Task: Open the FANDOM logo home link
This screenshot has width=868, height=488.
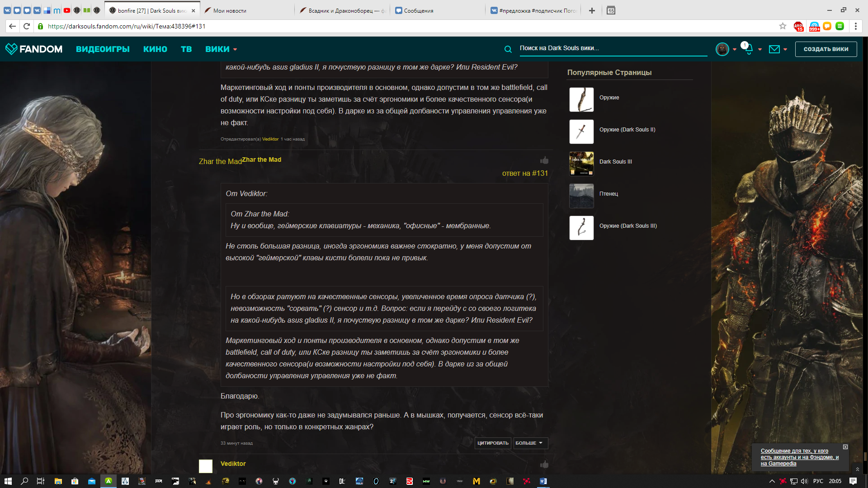Action: (34, 49)
